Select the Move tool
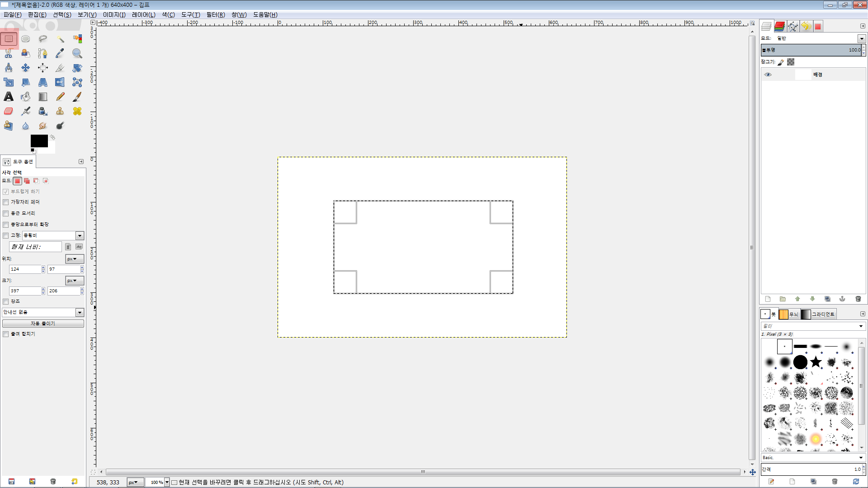The width and height of the screenshot is (868, 488). coord(26,68)
